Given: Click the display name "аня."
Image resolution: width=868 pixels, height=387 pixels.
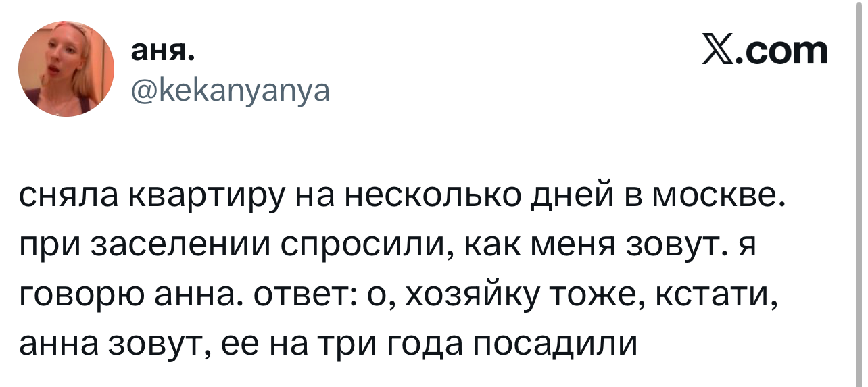Looking at the screenshot, I should [161, 50].
